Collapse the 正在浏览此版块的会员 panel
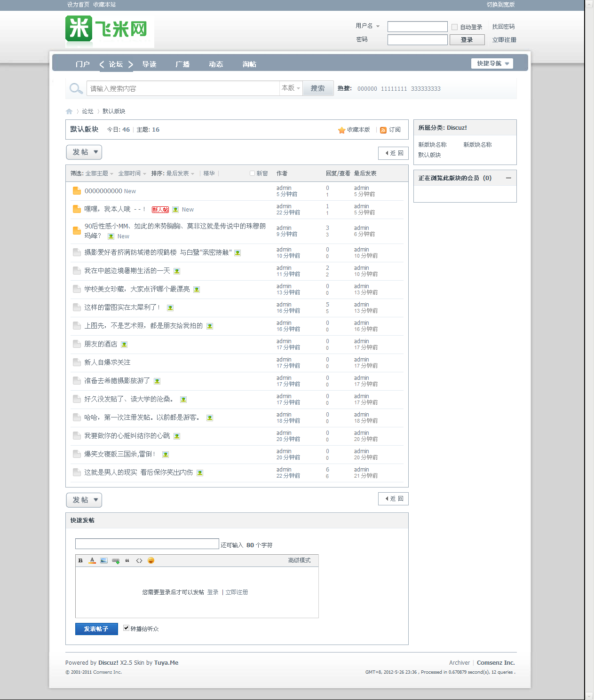The image size is (594, 700). [508, 178]
